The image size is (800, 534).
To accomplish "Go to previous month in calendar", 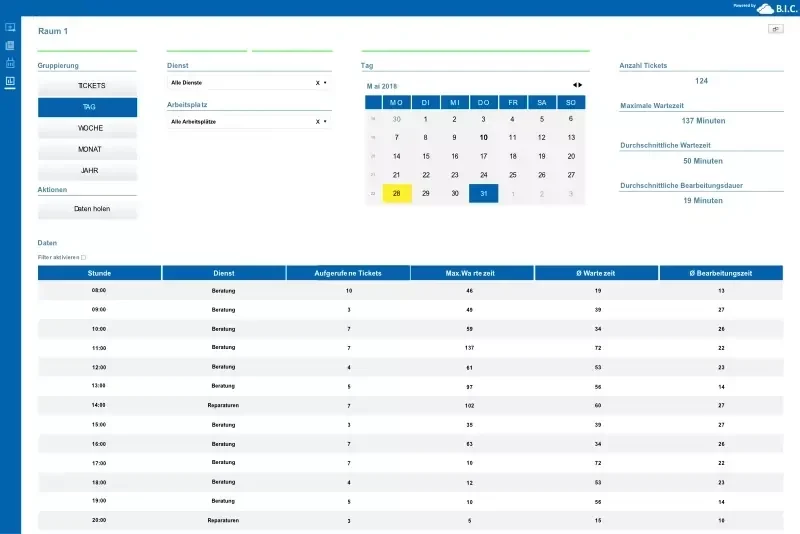I will click(x=574, y=85).
